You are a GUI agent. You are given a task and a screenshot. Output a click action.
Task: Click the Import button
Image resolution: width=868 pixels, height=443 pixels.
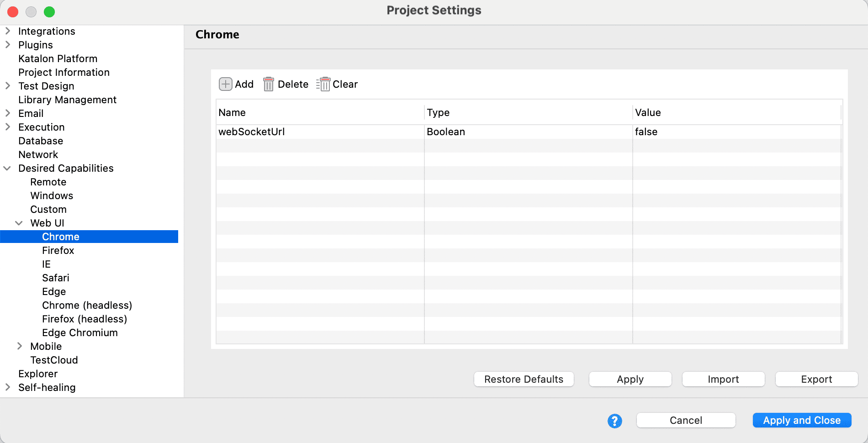coord(723,380)
